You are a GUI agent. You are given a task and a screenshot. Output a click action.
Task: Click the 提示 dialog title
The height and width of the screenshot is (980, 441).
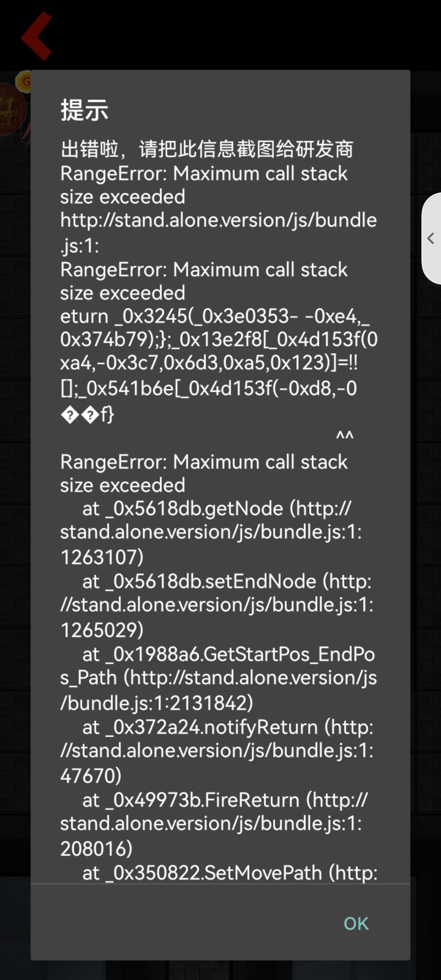coord(84,110)
